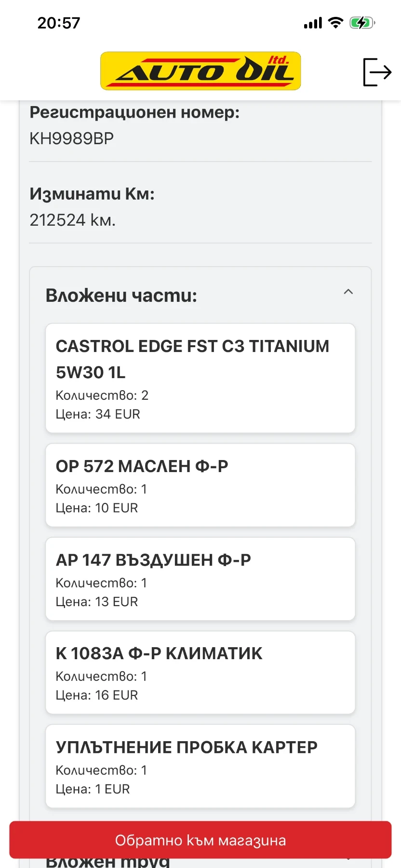Viewport: 401px width, 868px height.
Task: Collapse the Вложени части section chevron
Action: coord(348,292)
